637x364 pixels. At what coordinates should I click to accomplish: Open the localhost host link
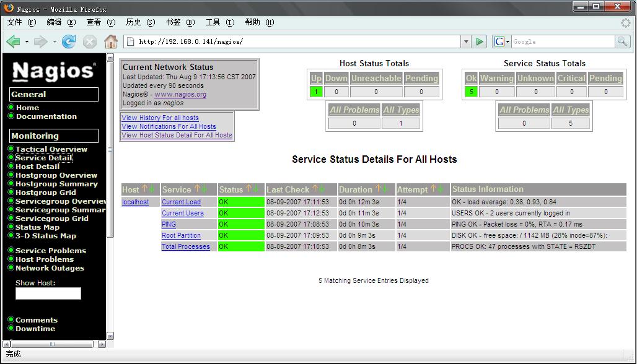(x=135, y=202)
